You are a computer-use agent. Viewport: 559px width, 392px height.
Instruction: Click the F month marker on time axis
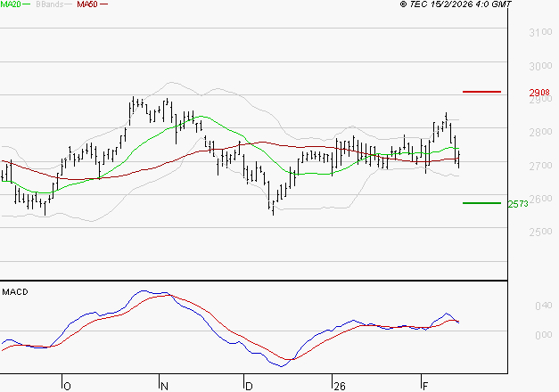[x=424, y=386]
